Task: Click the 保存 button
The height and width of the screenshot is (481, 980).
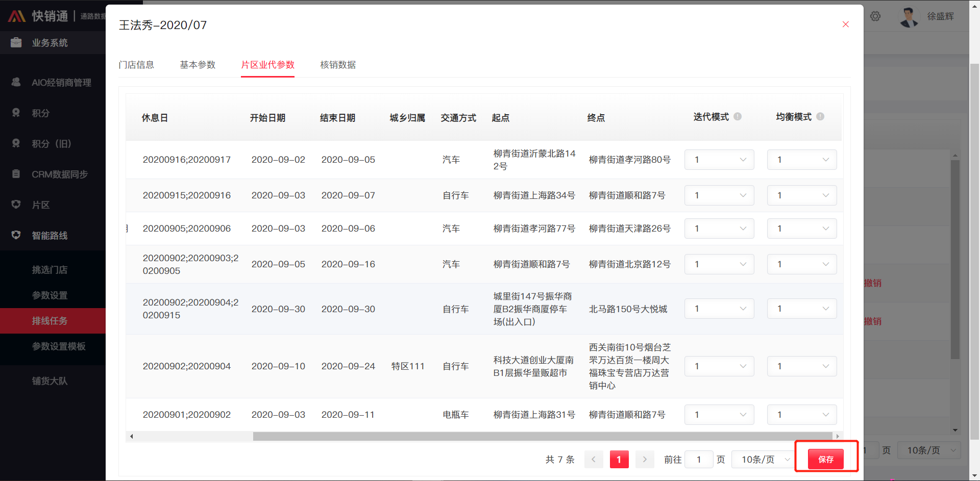Action: point(826,459)
